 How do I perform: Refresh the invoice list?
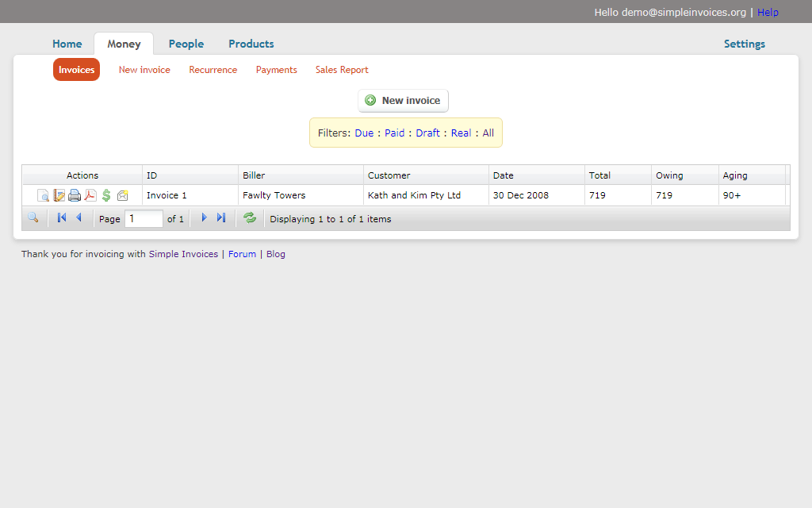click(250, 218)
